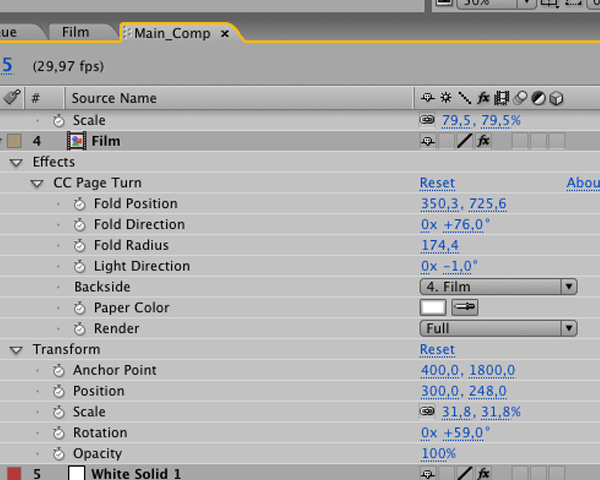
Task: Open the Backside layer dropdown
Action: (498, 287)
